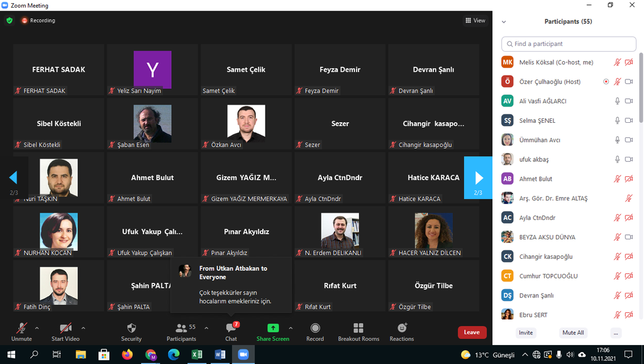Toggle muted mic for Melis Köksal
Screen dimensions: 644x364
pos(617,62)
